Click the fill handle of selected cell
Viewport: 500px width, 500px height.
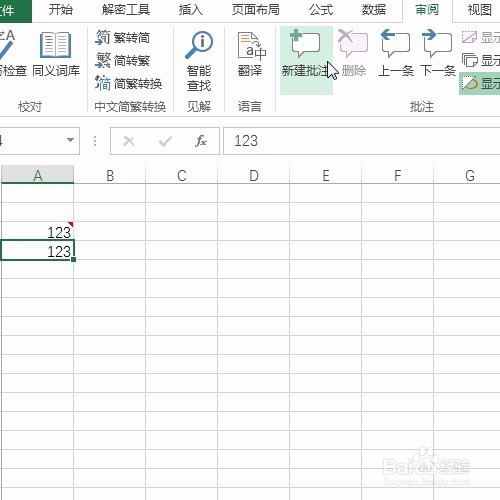pyautogui.click(x=73, y=259)
